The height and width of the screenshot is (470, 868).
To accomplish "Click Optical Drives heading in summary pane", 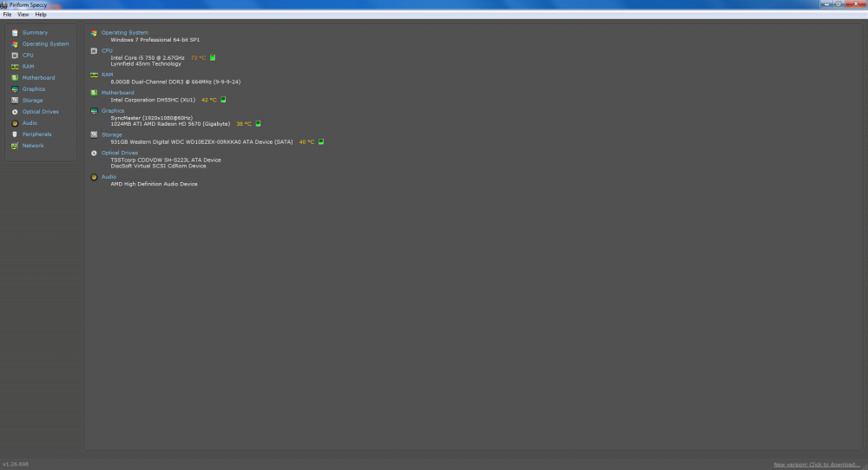I will tap(120, 153).
